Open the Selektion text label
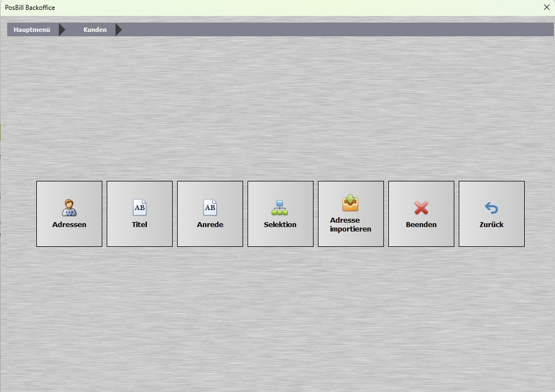The image size is (555, 392). 280,225
